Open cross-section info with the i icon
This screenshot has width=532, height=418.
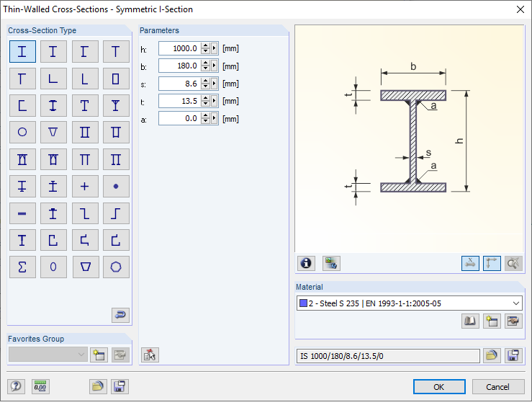tap(306, 263)
